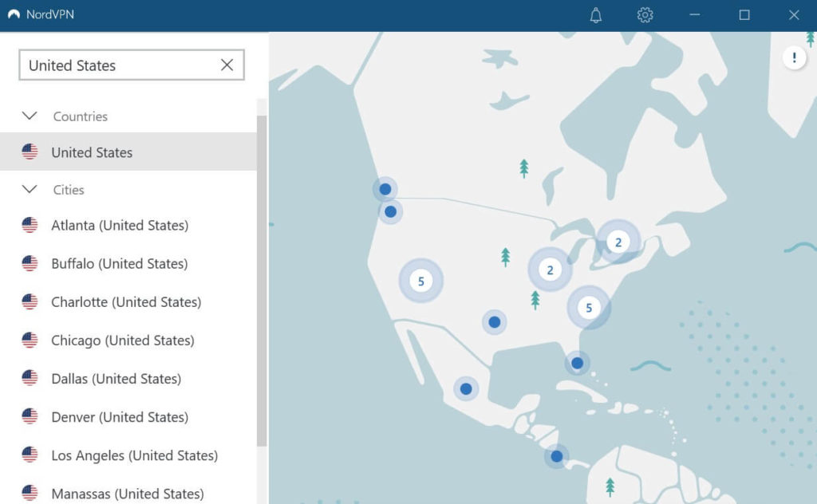The image size is (817, 504).
Task: Select the 2-server cluster near Toronto
Action: 618,242
